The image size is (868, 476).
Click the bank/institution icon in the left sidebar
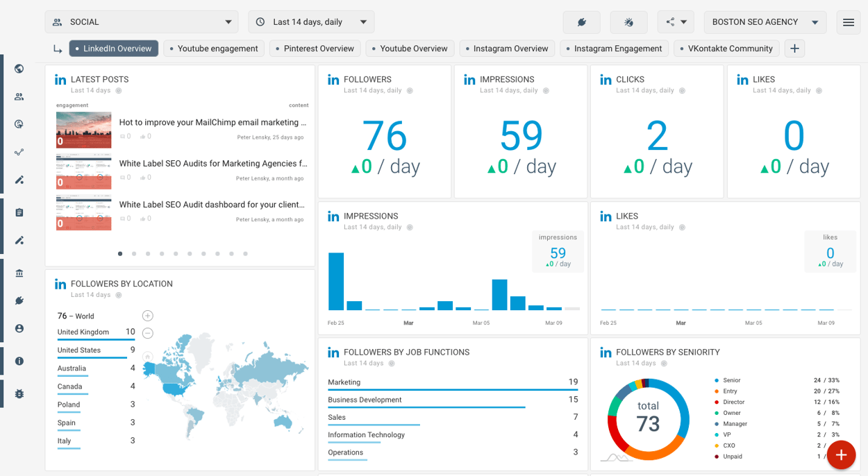pos(18,271)
